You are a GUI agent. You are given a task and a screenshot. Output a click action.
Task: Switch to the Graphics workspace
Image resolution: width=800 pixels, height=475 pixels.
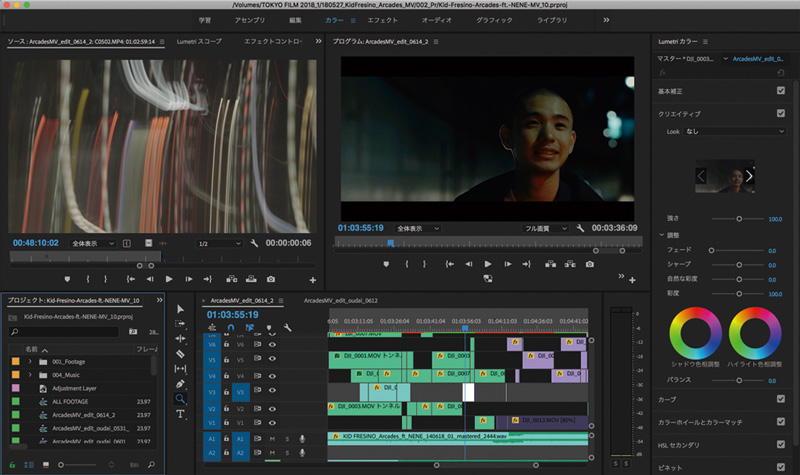click(x=494, y=20)
